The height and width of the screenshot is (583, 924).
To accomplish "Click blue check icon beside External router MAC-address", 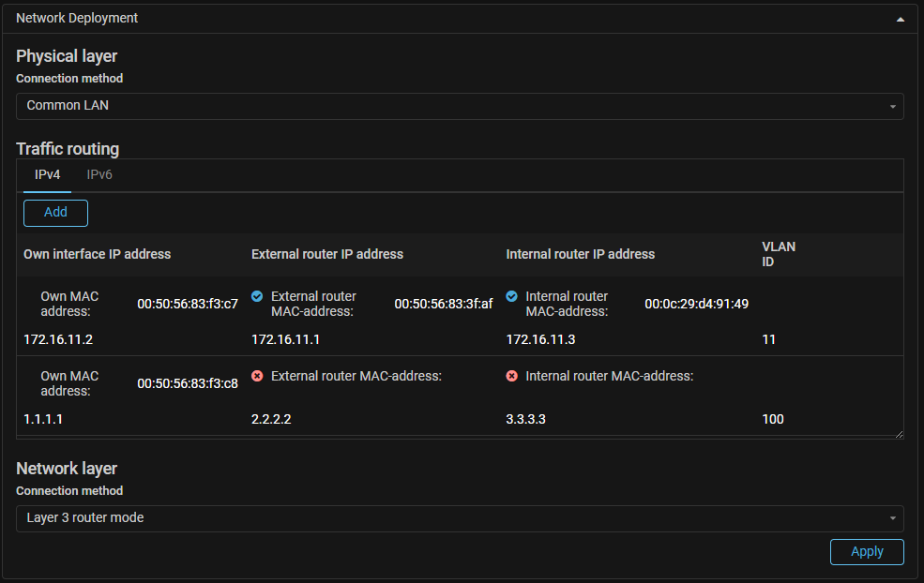I will point(257,296).
